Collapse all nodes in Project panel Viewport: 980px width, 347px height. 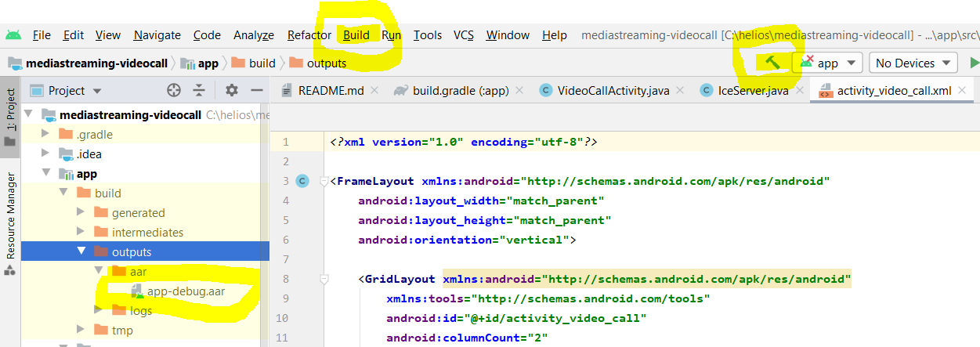pyautogui.click(x=199, y=90)
